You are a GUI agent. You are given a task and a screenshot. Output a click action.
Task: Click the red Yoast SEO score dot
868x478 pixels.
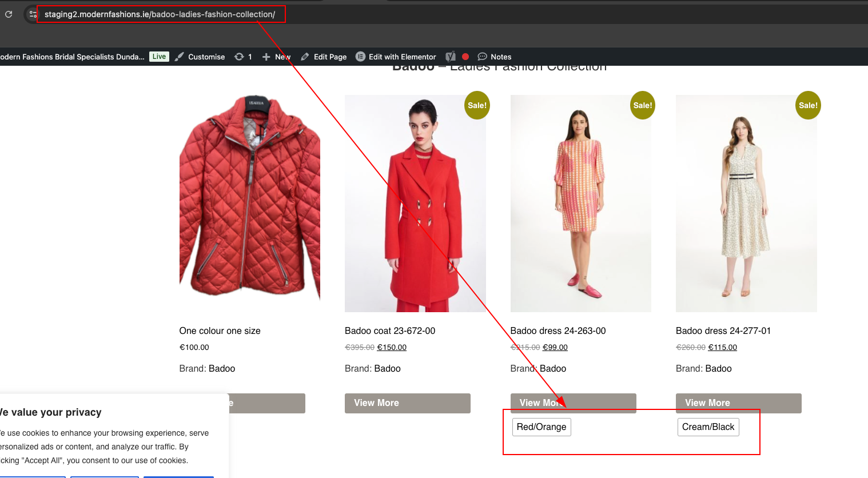(x=465, y=57)
